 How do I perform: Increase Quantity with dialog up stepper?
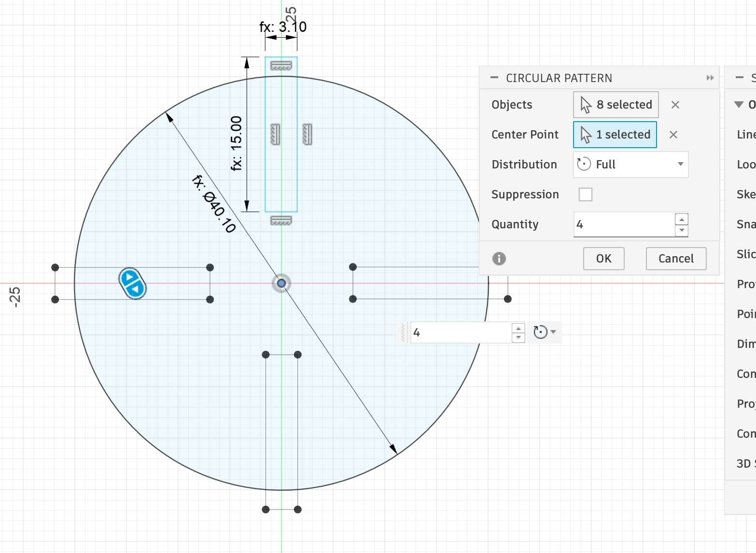coord(682,220)
